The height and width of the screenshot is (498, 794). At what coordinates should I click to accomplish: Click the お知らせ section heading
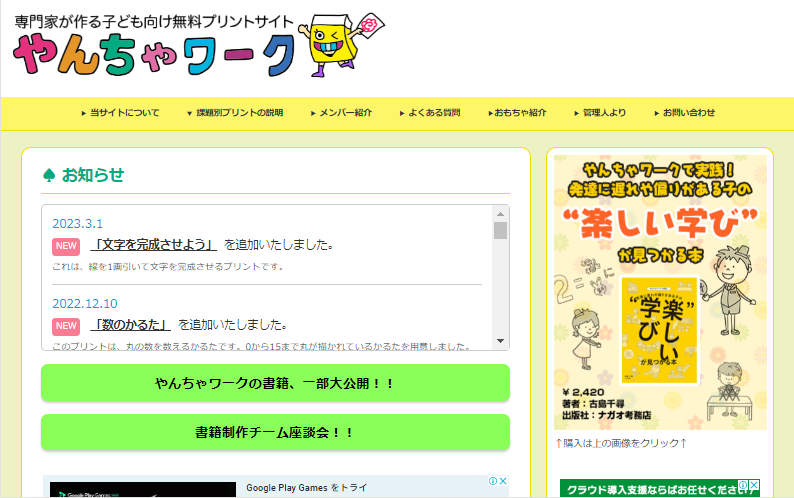[x=93, y=175]
